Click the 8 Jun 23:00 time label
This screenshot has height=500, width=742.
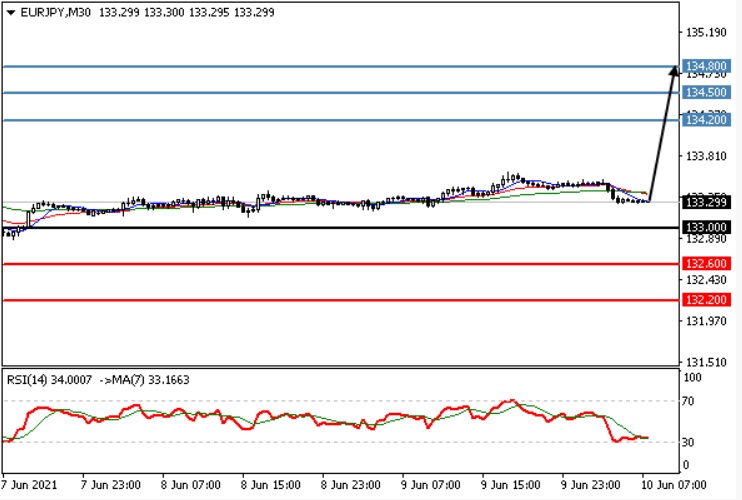tap(350, 485)
